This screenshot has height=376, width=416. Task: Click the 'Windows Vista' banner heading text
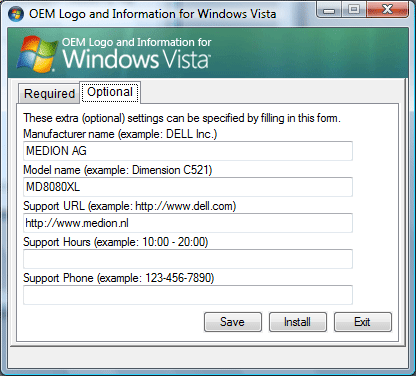[136, 59]
